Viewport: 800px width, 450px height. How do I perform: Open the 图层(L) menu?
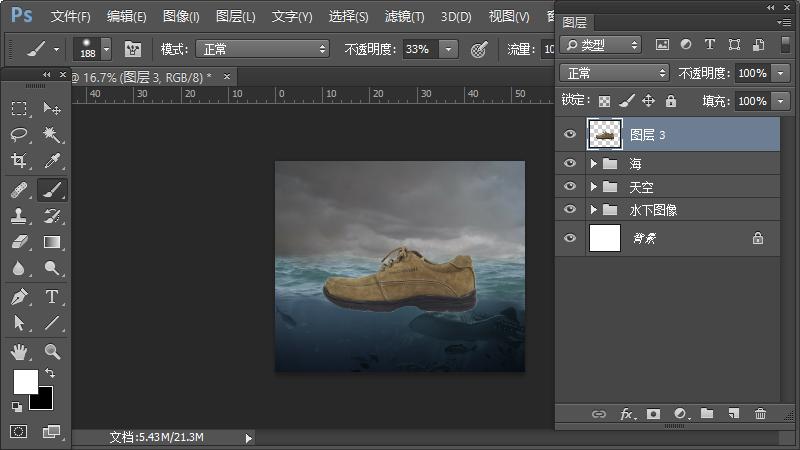[235, 16]
